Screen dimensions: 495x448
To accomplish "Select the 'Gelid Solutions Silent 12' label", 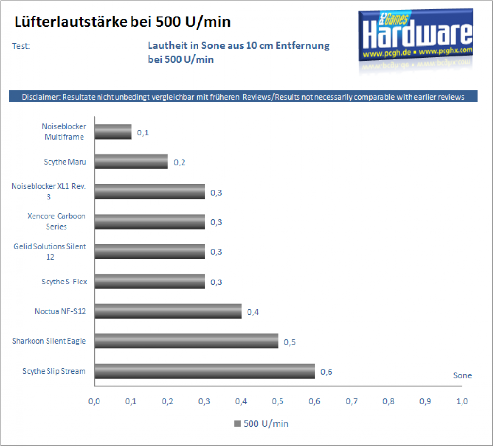I will 50,252.
